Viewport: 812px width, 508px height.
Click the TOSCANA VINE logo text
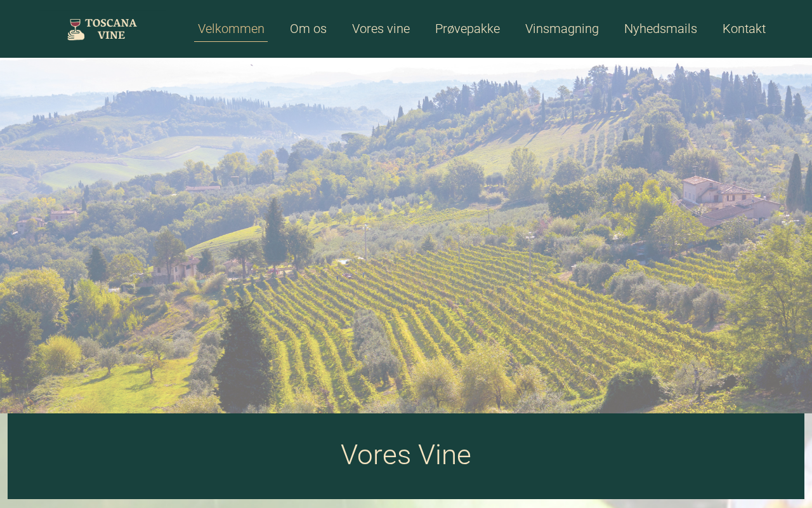[111, 29]
